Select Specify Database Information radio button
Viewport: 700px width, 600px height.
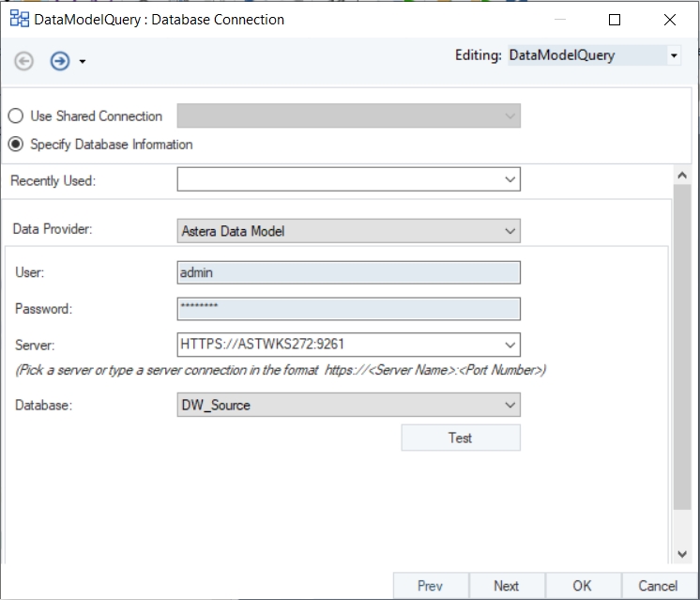[x=16, y=145]
